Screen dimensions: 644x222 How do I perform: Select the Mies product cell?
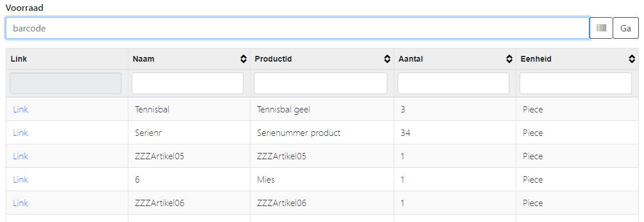point(322,180)
